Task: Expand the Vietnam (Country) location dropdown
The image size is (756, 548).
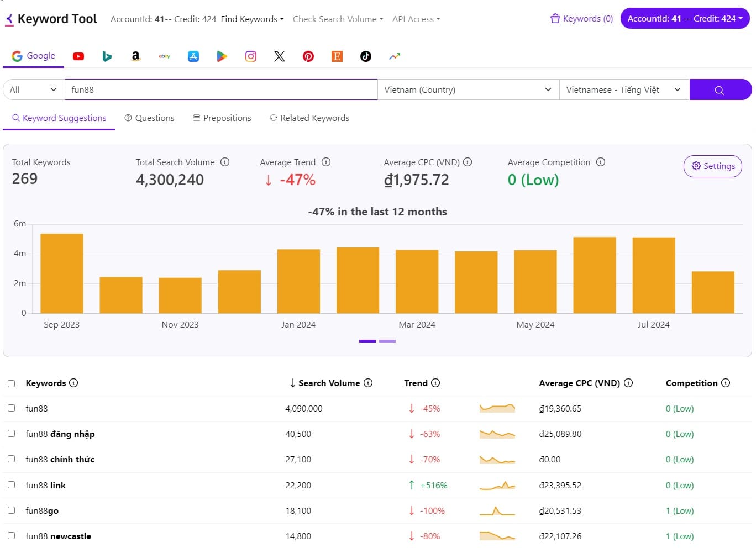Action: pyautogui.click(x=468, y=89)
